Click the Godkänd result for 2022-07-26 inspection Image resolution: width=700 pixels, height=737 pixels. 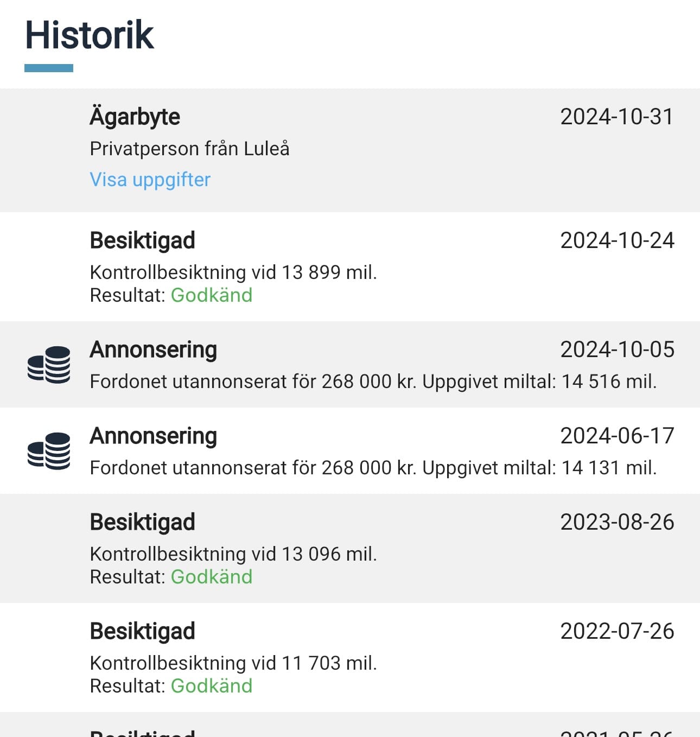coord(212,686)
